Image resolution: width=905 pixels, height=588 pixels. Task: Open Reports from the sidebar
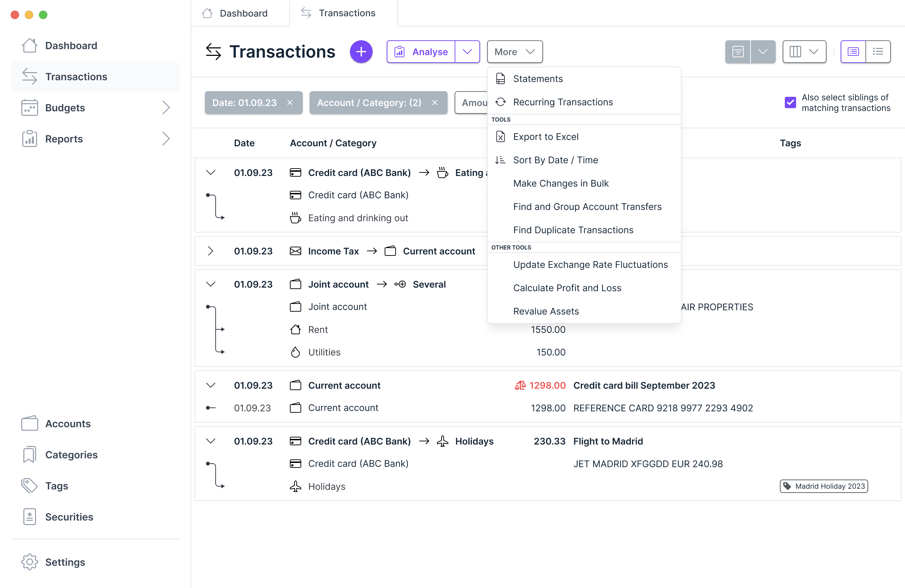pos(64,139)
